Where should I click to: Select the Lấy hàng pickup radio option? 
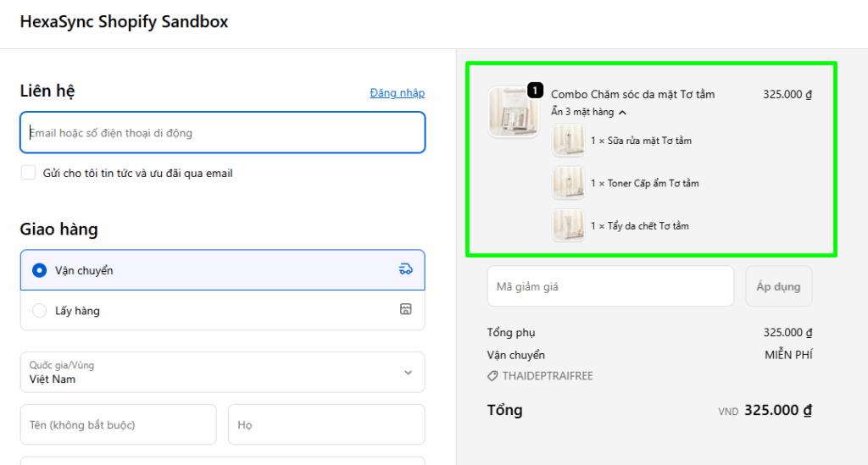39,311
